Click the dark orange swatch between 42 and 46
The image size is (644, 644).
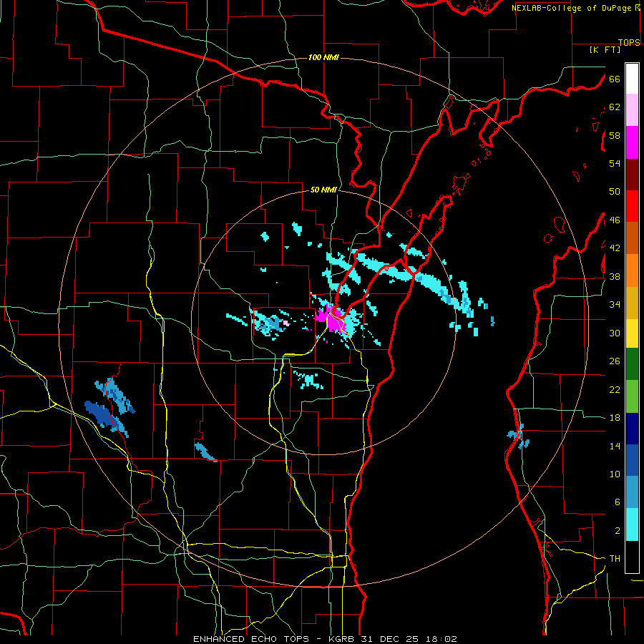(632, 238)
